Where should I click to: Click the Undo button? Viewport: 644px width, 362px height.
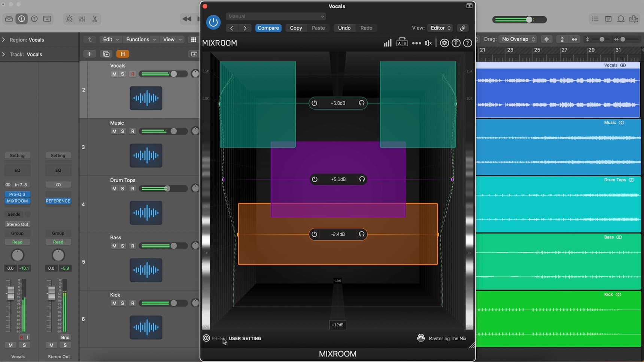[x=344, y=28]
